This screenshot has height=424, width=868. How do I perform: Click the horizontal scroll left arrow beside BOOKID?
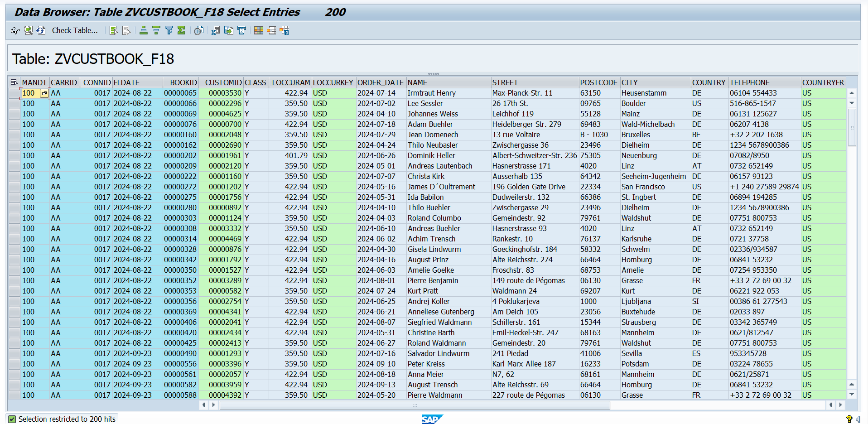[x=204, y=405]
